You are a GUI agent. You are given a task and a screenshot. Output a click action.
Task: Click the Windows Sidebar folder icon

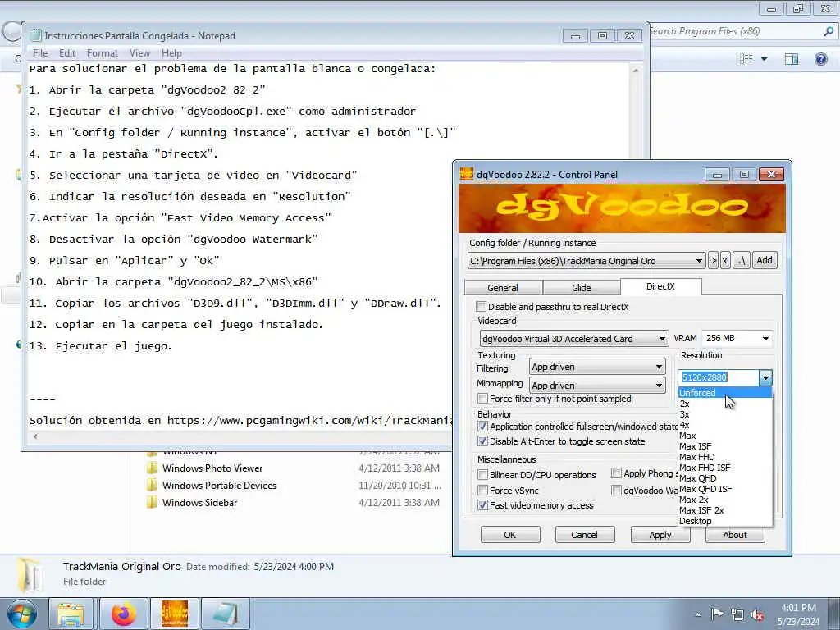click(152, 503)
